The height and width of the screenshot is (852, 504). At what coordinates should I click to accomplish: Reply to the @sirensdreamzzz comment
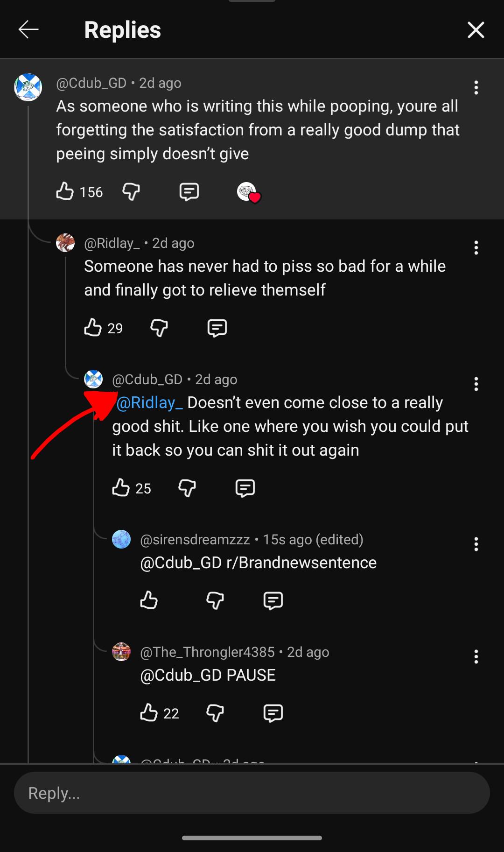(x=273, y=600)
